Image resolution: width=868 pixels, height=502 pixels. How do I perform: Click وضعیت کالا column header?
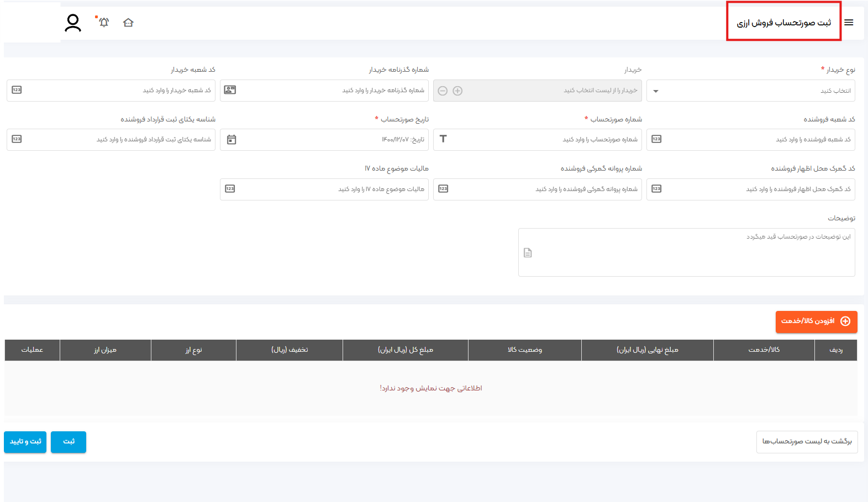tap(525, 350)
